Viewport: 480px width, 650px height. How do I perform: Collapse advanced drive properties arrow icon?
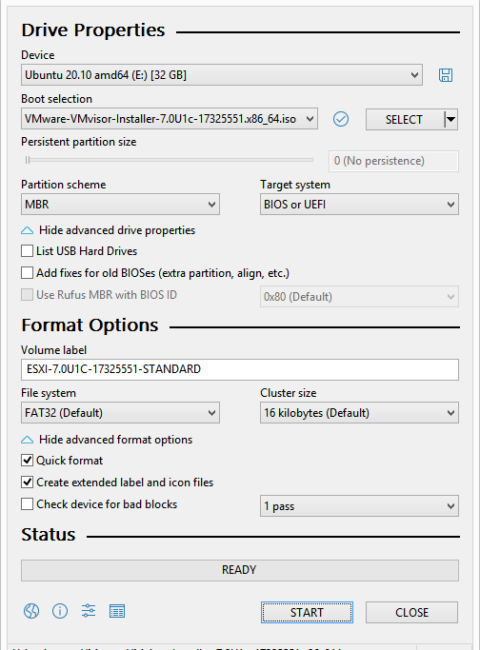(x=27, y=230)
